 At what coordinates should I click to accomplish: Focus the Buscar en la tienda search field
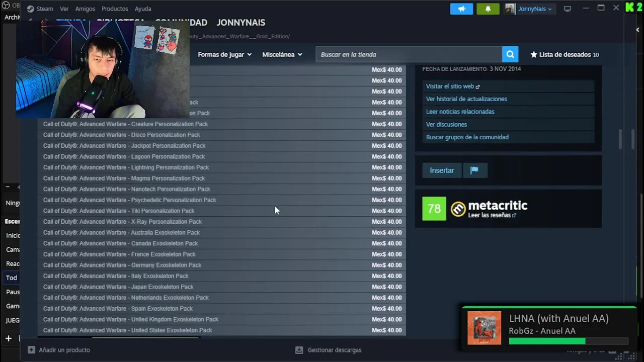point(409,54)
